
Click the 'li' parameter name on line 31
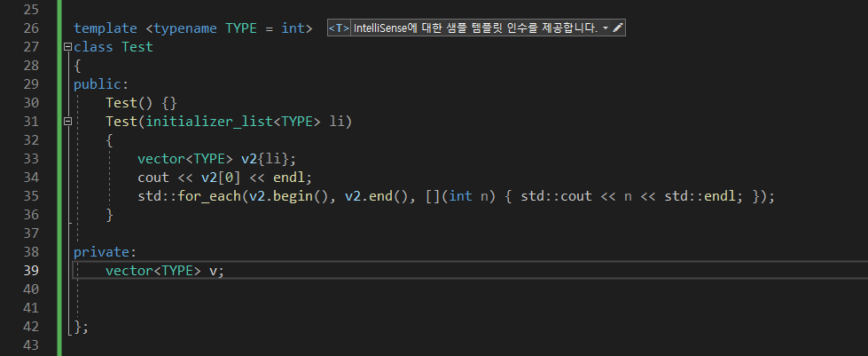click(x=337, y=122)
